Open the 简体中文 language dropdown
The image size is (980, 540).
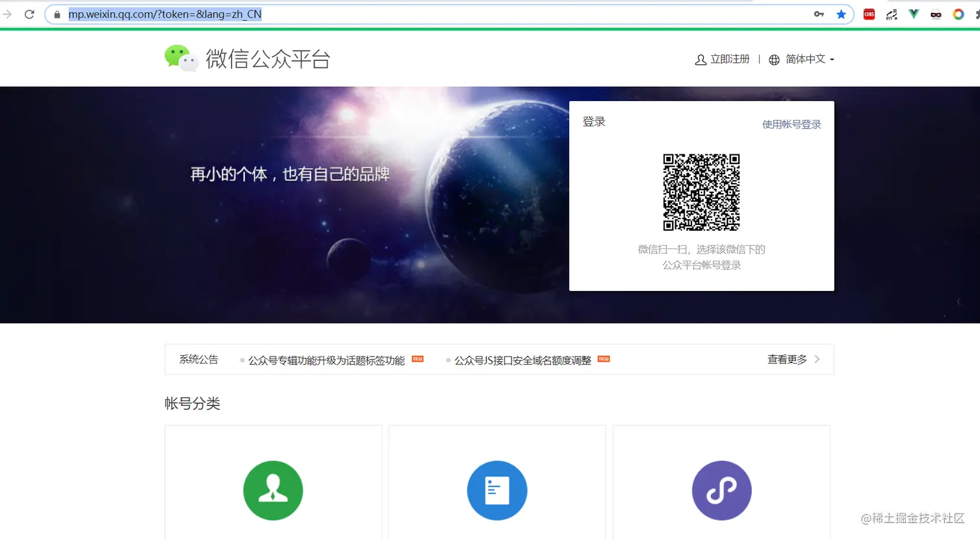810,59
